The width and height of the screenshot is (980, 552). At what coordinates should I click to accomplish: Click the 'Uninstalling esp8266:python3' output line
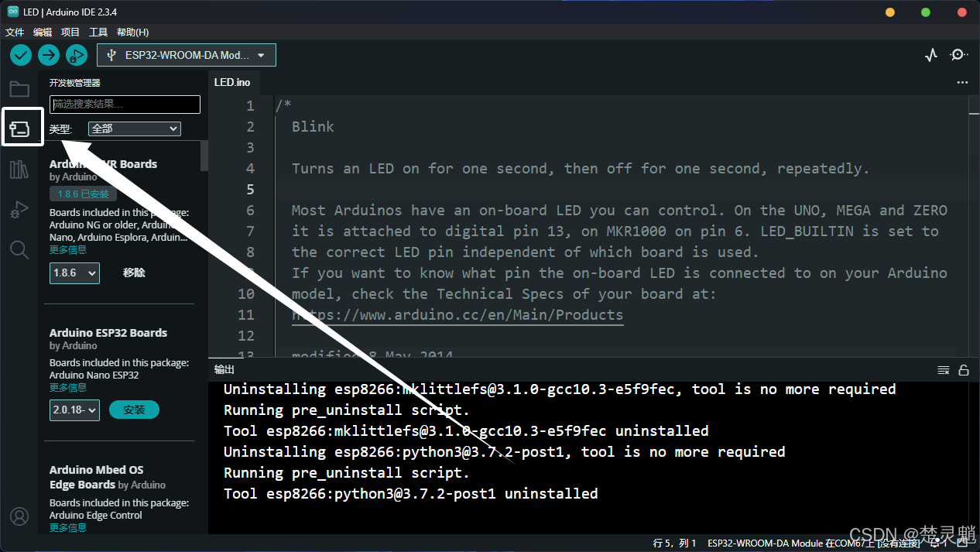tap(504, 452)
